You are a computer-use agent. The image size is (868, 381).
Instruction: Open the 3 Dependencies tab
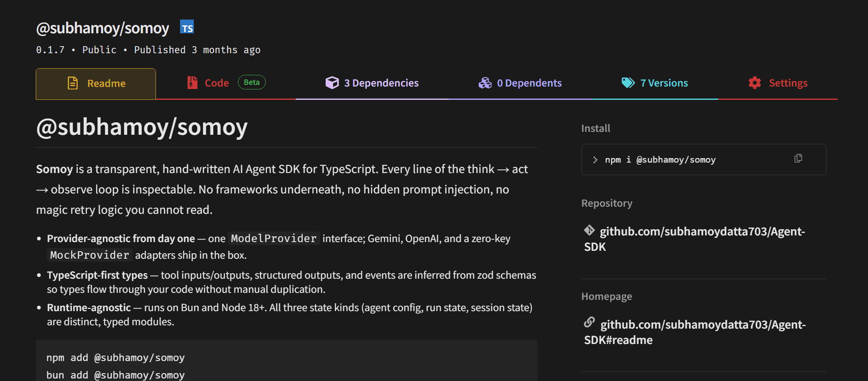coord(372,83)
